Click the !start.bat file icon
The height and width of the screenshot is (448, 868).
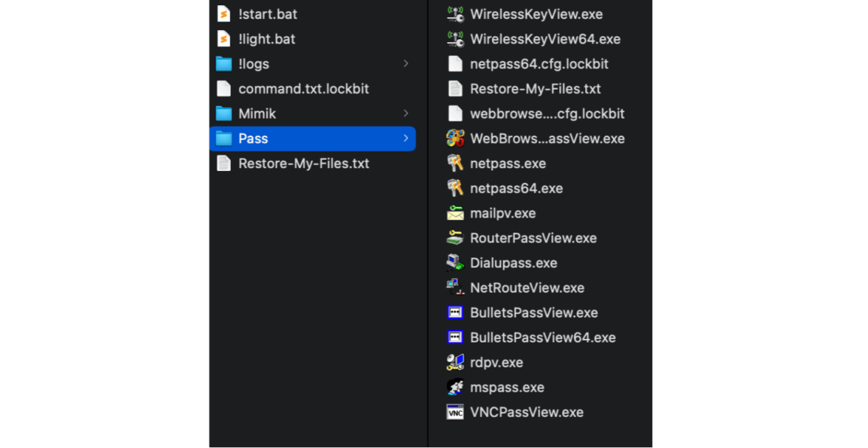point(223,14)
